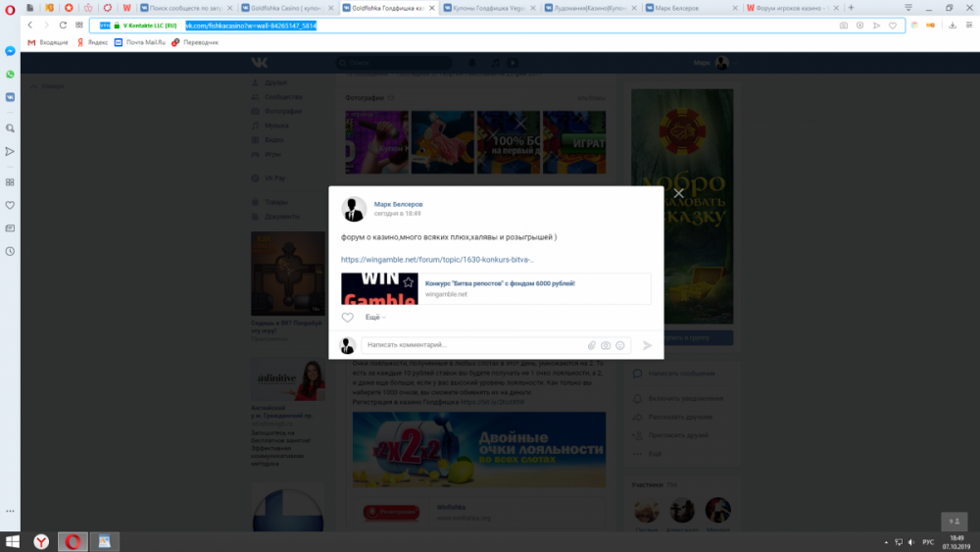
Task: Open a new tab with plus button
Action: [851, 8]
